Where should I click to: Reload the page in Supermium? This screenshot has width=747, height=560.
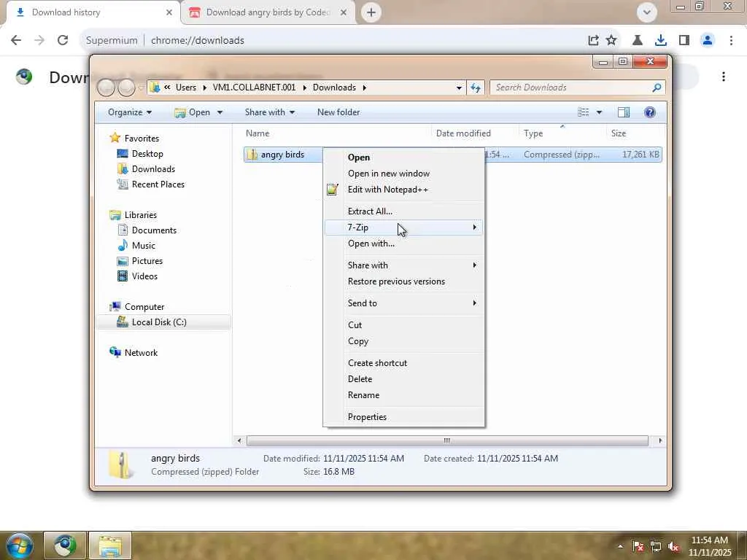(x=63, y=40)
